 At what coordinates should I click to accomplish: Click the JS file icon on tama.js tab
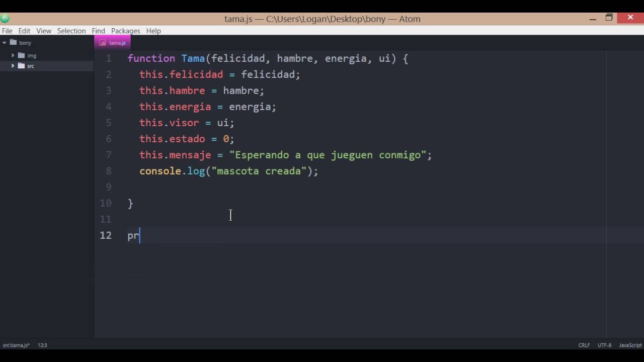point(103,43)
